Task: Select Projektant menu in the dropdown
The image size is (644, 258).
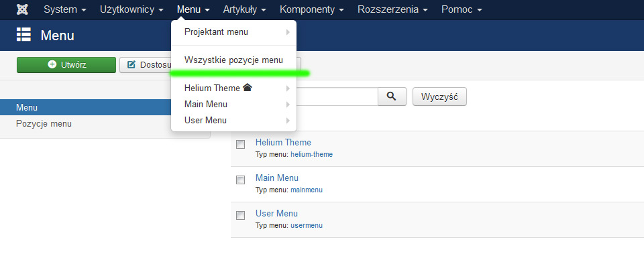Action: 233,32
